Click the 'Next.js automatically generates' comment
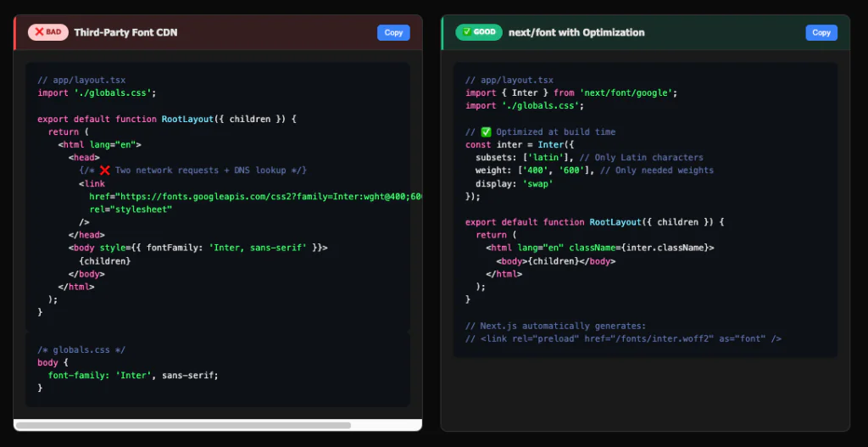 (x=556, y=326)
